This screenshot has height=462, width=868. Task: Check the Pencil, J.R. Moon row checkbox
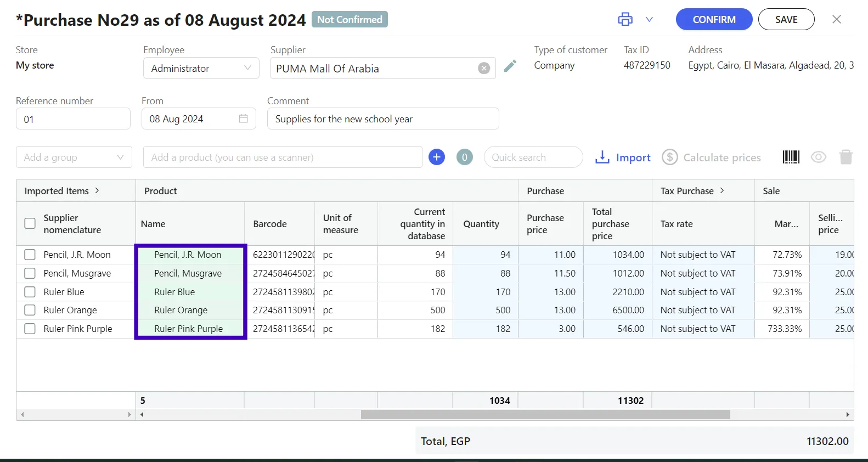click(x=30, y=255)
